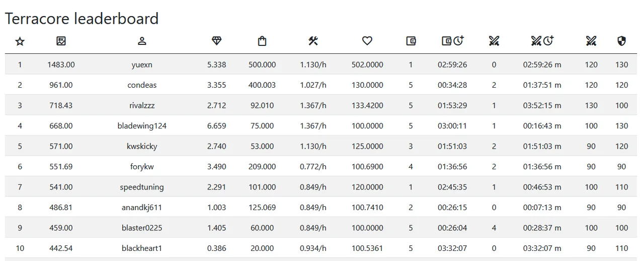Image resolution: width=644 pixels, height=261 pixels.
Task: Click heart value 133.4200
Action: click(x=367, y=105)
